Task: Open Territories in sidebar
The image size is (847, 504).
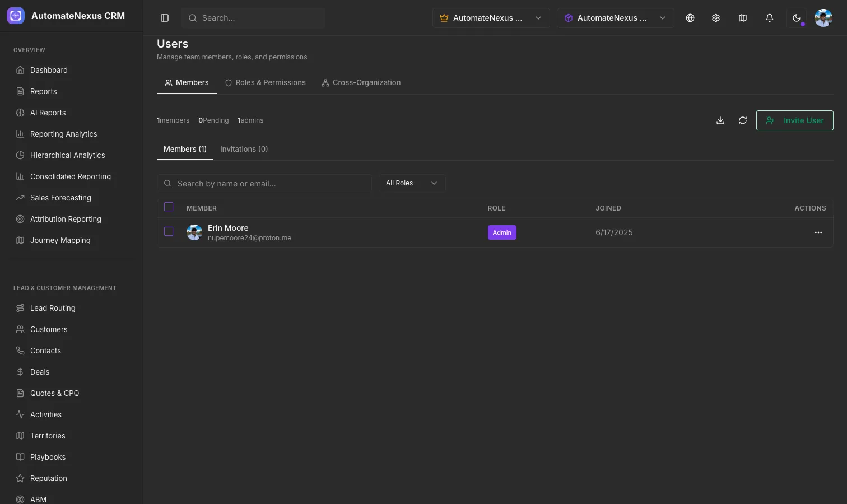Action: [x=72, y=436]
